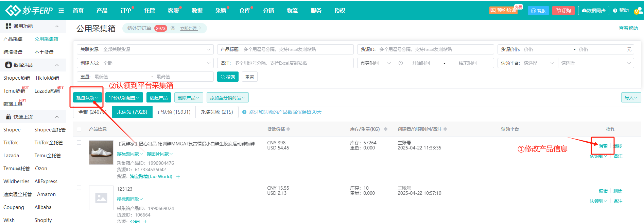Viewport: 644px width, 223px height.
Task: Open the second 请选择 dropdown next to 认领平台
Action: pyautogui.click(x=596, y=63)
